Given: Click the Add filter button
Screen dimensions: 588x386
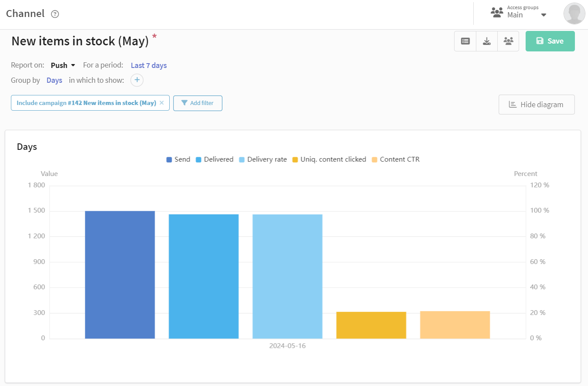Looking at the screenshot, I should 198,103.
